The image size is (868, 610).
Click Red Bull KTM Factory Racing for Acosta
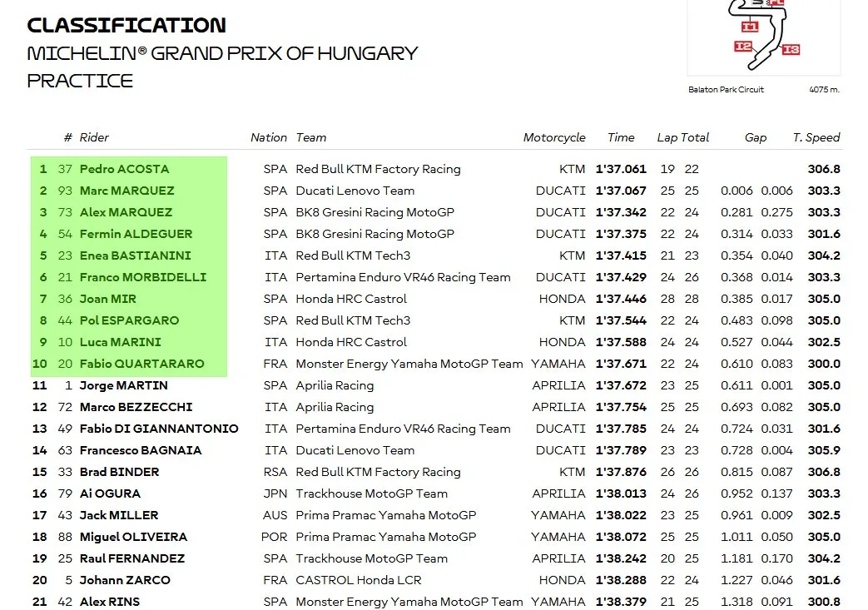tap(378, 169)
